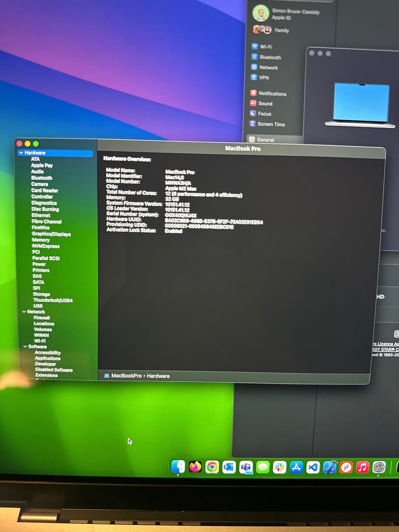Click the MacBook Pro laptop image
This screenshot has width=399, height=532.
pos(361,105)
